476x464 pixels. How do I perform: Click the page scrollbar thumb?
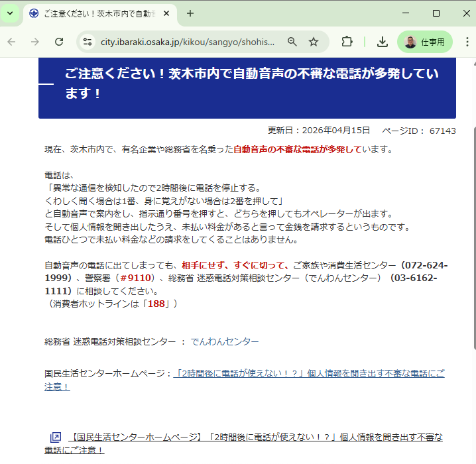pyautogui.click(x=474, y=238)
